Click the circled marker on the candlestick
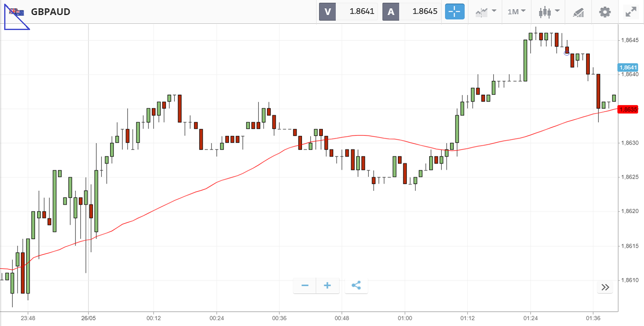 point(567,53)
